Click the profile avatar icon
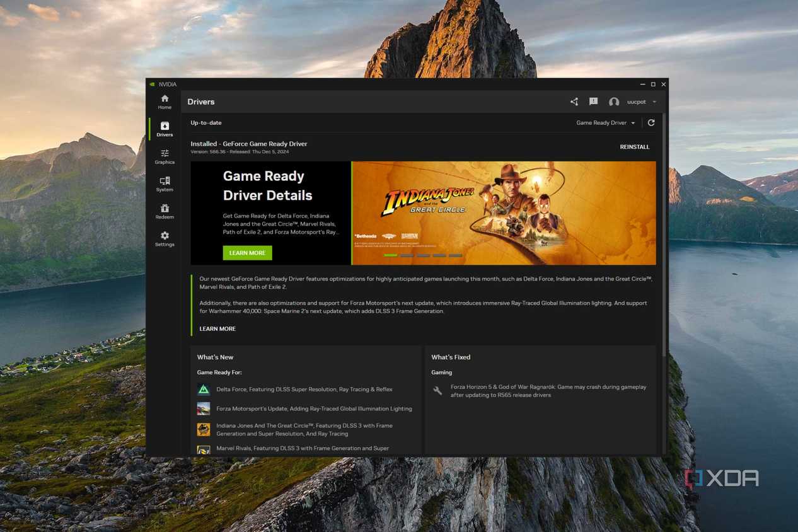Viewport: 798px width, 532px height. click(x=613, y=101)
